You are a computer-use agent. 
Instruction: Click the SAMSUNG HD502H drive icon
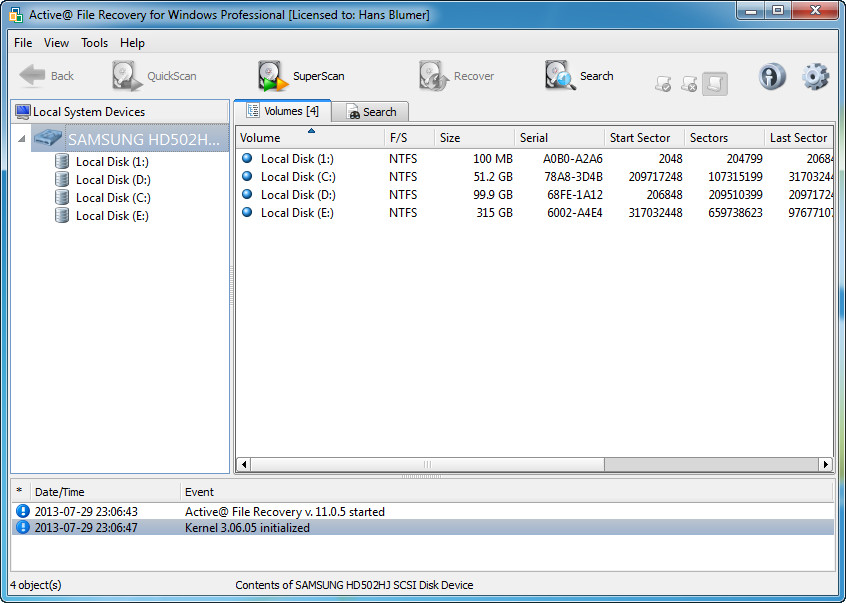coord(47,139)
